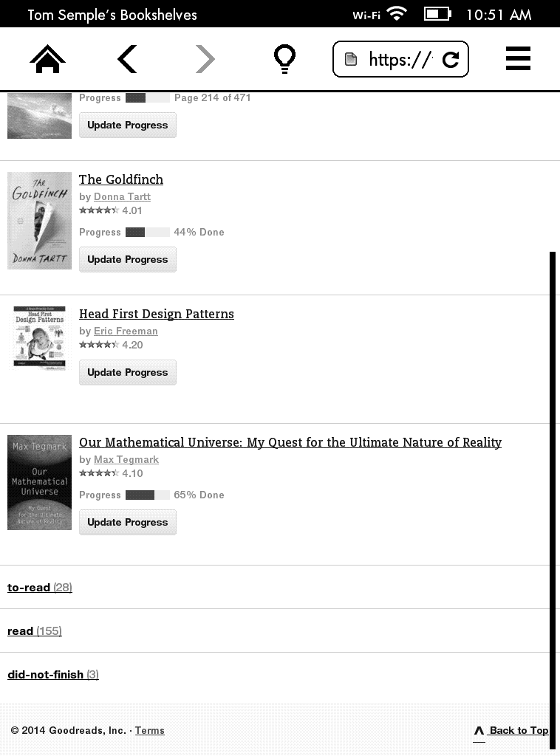The height and width of the screenshot is (756, 560).
Task: Go to the Kindle home screen
Action: 47,59
